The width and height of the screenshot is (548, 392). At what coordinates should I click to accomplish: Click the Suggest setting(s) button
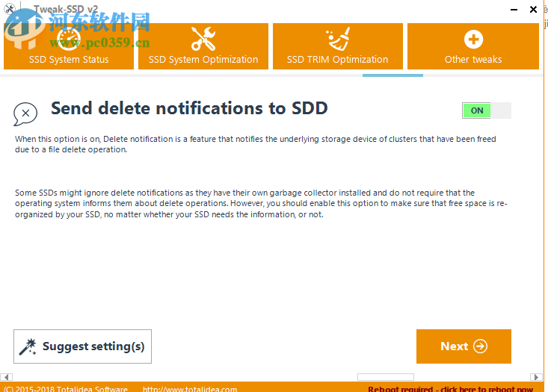click(x=82, y=346)
